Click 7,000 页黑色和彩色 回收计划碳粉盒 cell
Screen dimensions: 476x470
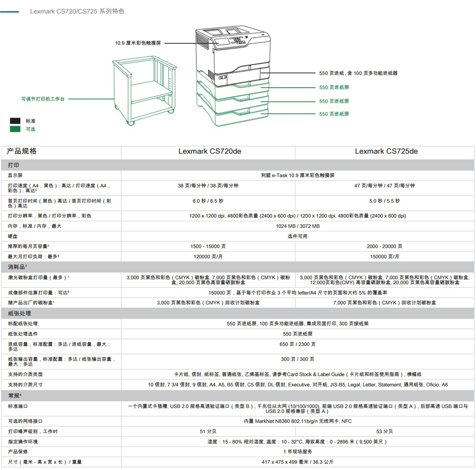(384, 303)
